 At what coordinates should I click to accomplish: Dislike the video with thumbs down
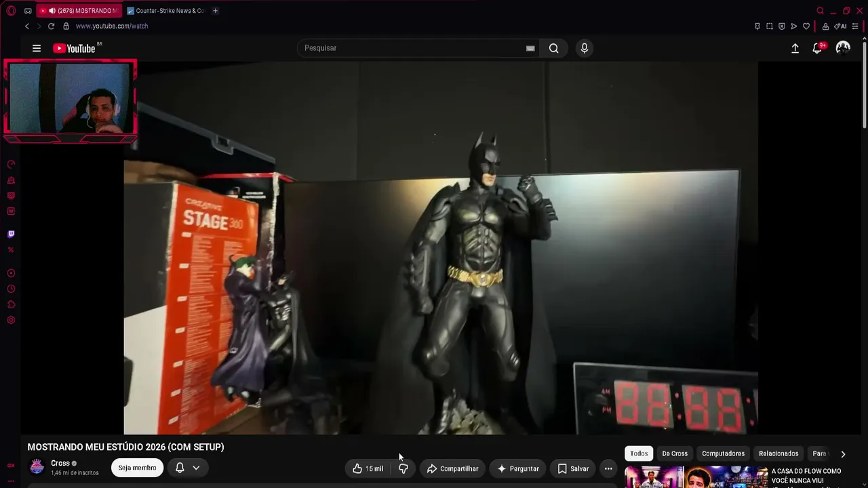tap(403, 468)
